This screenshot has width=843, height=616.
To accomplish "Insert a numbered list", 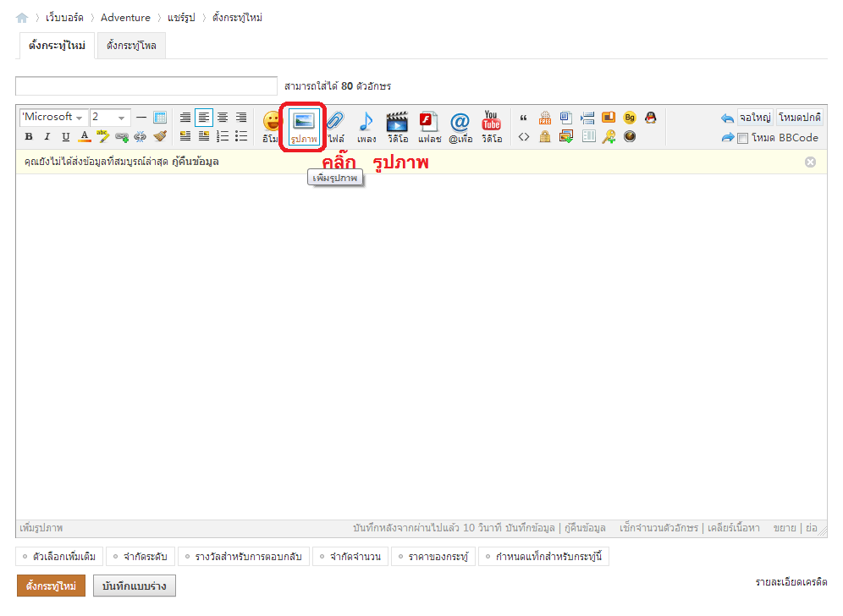I will point(222,136).
